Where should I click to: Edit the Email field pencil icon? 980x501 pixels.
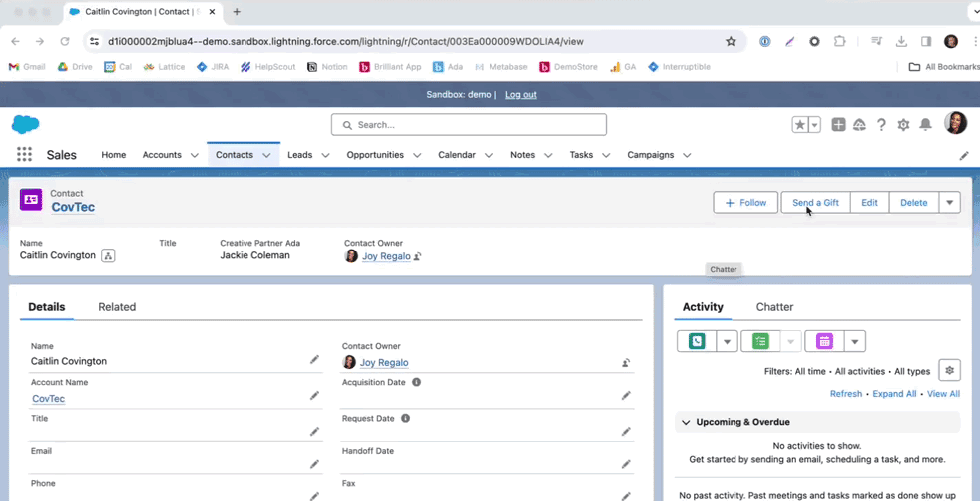click(x=314, y=464)
